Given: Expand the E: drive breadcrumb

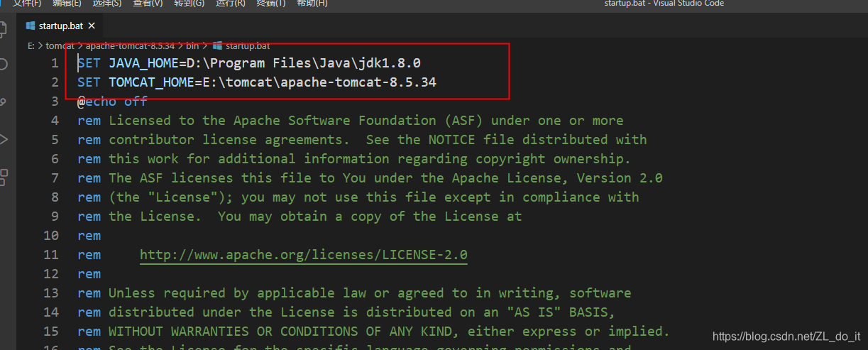Looking at the screenshot, I should 31,45.
